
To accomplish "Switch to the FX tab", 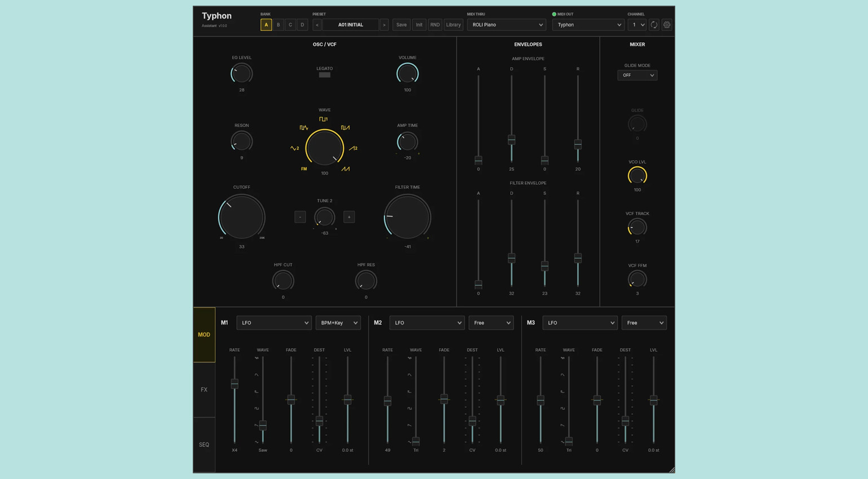I will (204, 390).
